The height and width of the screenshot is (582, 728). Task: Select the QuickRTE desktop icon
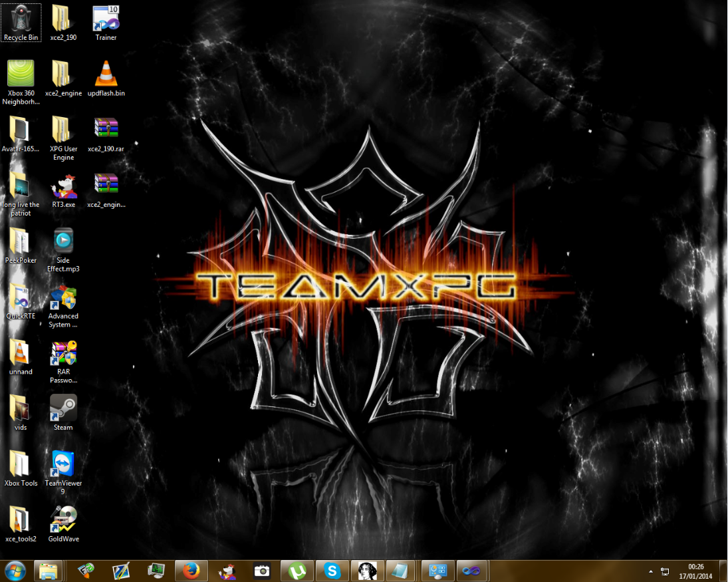[21, 297]
